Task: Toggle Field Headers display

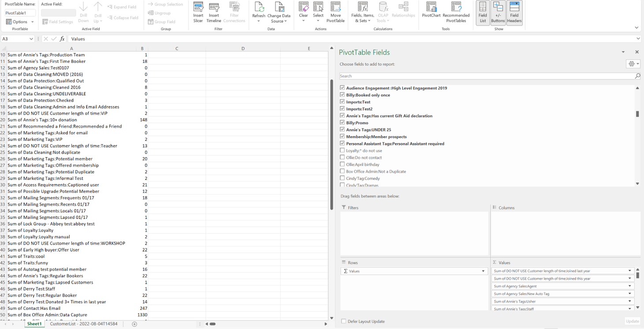Action: click(514, 12)
